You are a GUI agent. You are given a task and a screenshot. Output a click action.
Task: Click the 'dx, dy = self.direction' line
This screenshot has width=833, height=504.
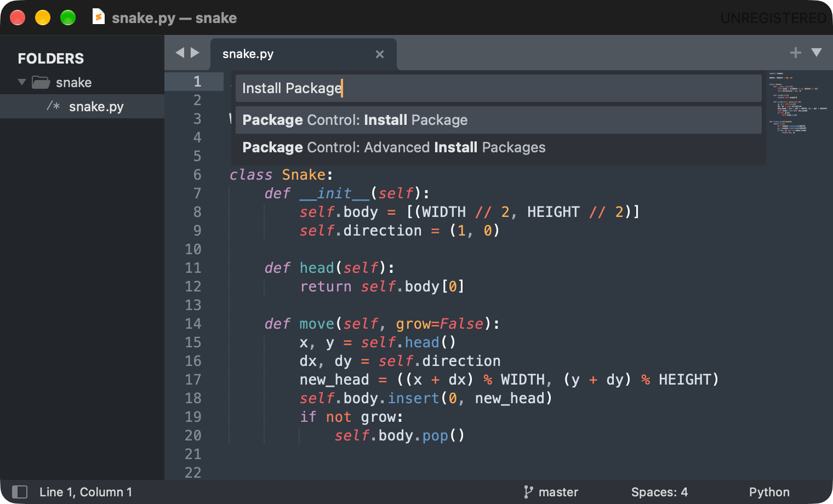coord(400,361)
